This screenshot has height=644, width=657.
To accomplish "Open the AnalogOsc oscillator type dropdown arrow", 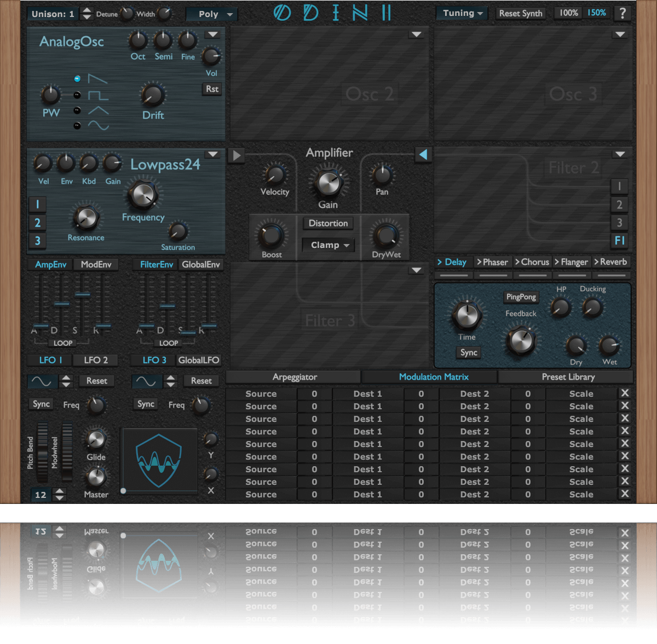I will coord(212,34).
